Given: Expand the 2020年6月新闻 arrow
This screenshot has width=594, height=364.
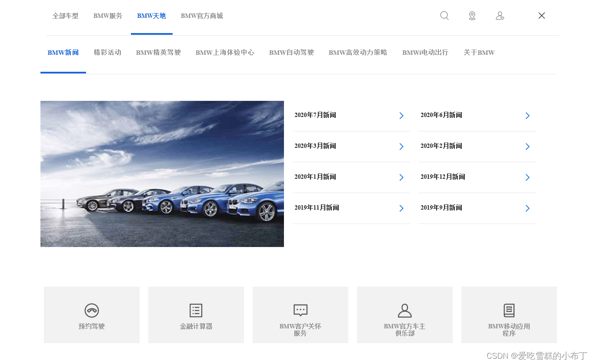Looking at the screenshot, I should pyautogui.click(x=527, y=116).
